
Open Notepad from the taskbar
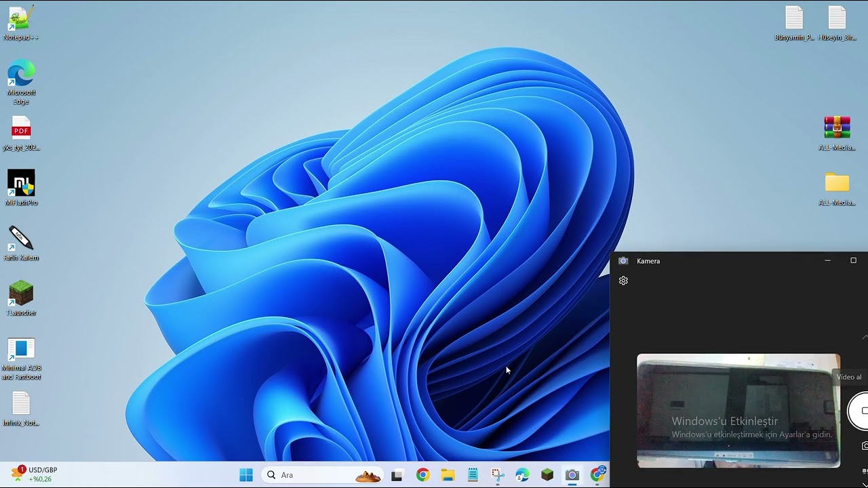click(x=473, y=475)
